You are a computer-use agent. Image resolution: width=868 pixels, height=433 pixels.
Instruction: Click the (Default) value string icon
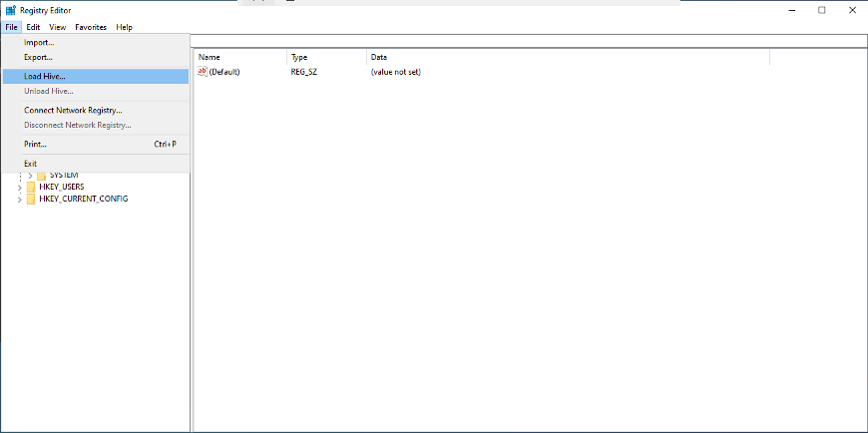coord(203,72)
